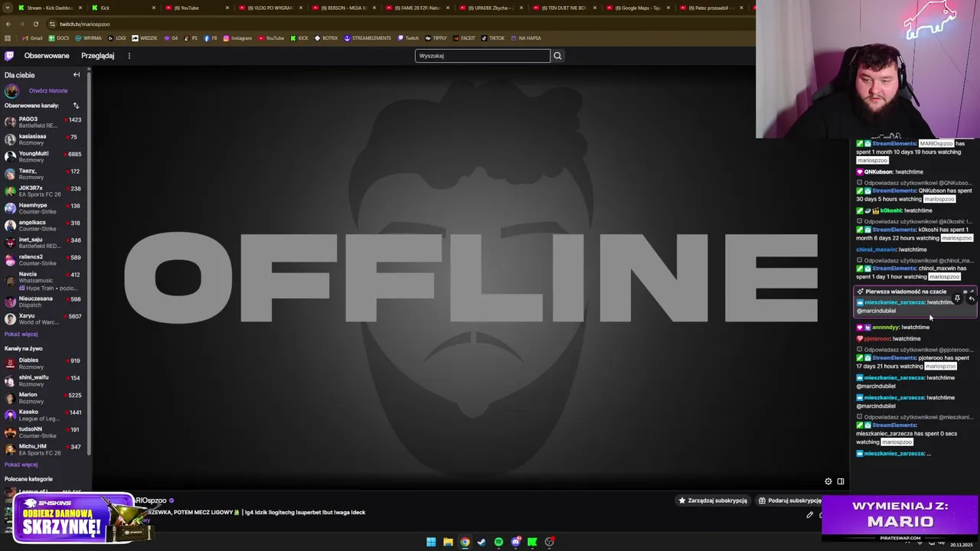Open player settings gear
Screen dimensions: 980x551
pos(828,481)
